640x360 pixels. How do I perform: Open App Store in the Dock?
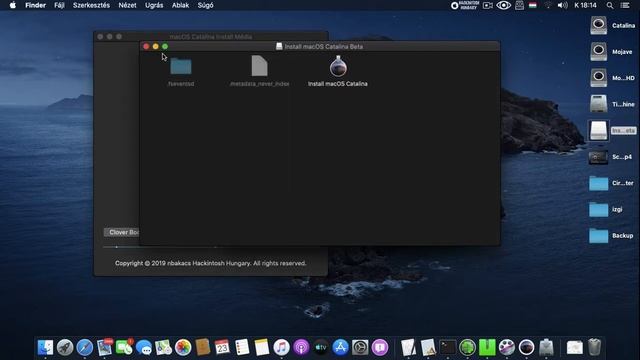coord(340,347)
